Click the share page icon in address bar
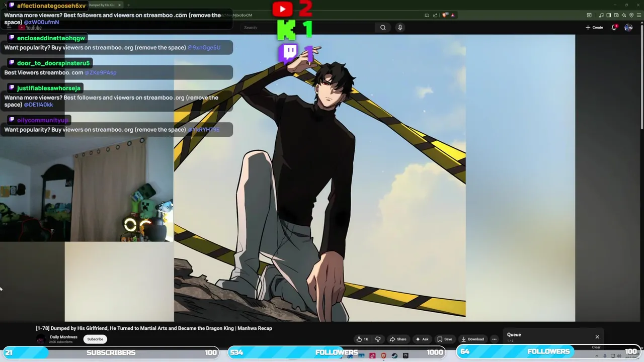The image size is (644, 362). [x=435, y=15]
